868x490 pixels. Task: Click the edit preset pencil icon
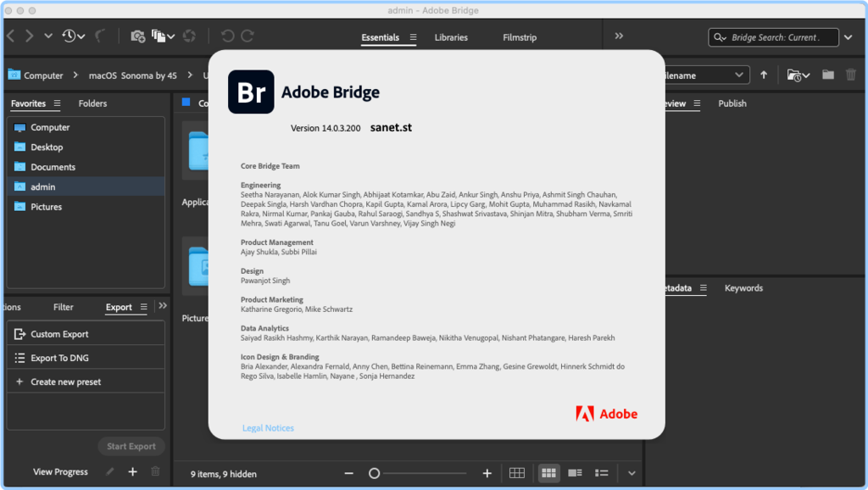(109, 471)
